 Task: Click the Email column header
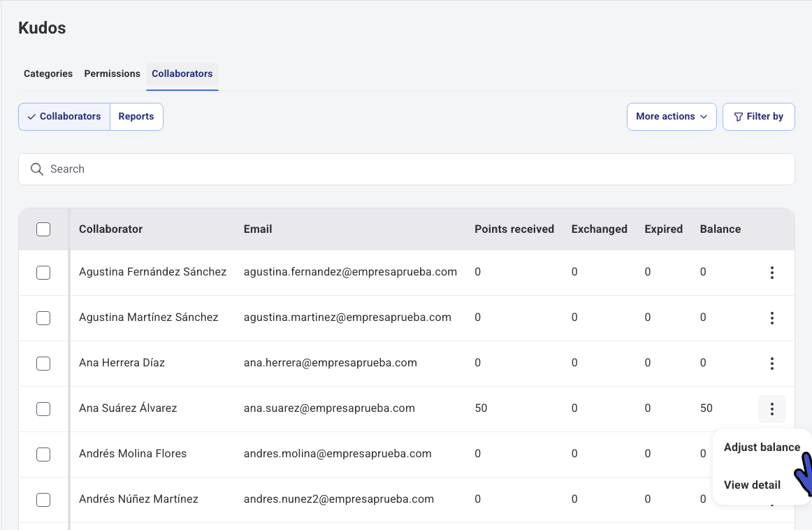(258, 229)
